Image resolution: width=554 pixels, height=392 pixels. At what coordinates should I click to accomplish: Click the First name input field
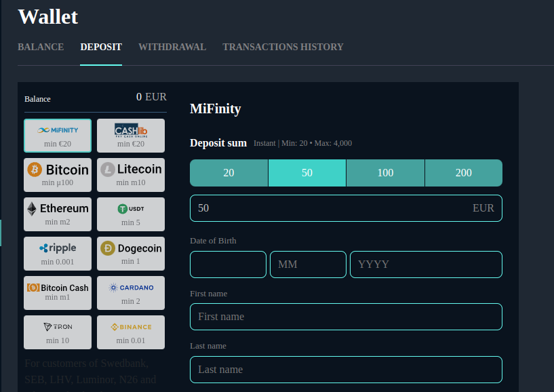click(x=346, y=317)
